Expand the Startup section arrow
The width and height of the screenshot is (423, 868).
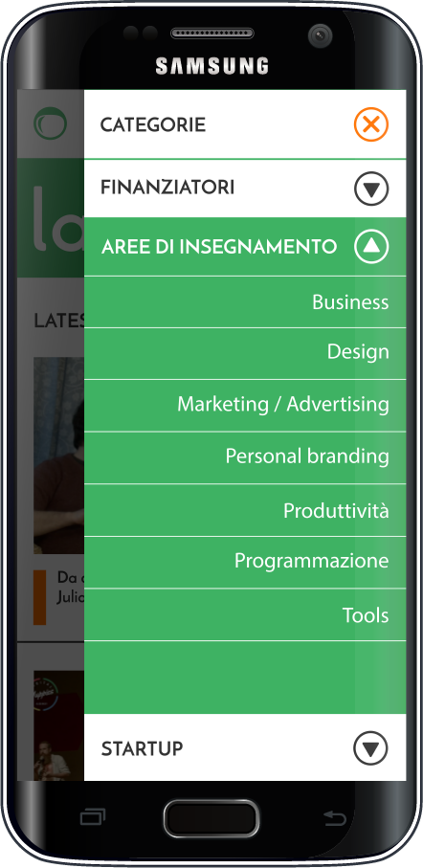point(370,748)
